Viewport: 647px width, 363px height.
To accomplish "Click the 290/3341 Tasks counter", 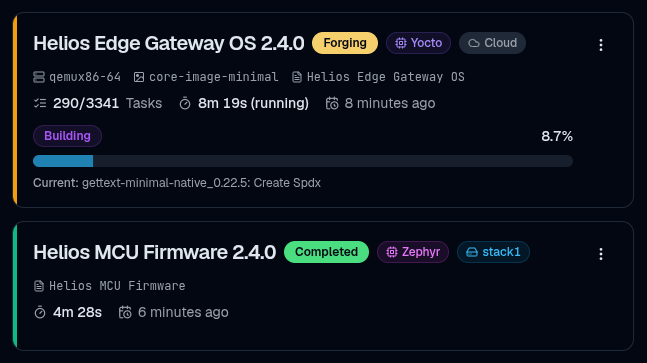I will click(x=107, y=103).
